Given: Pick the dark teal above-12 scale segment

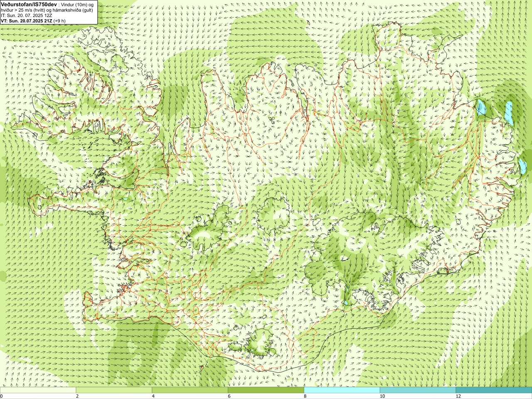Looking at the screenshot, I should (494, 390).
